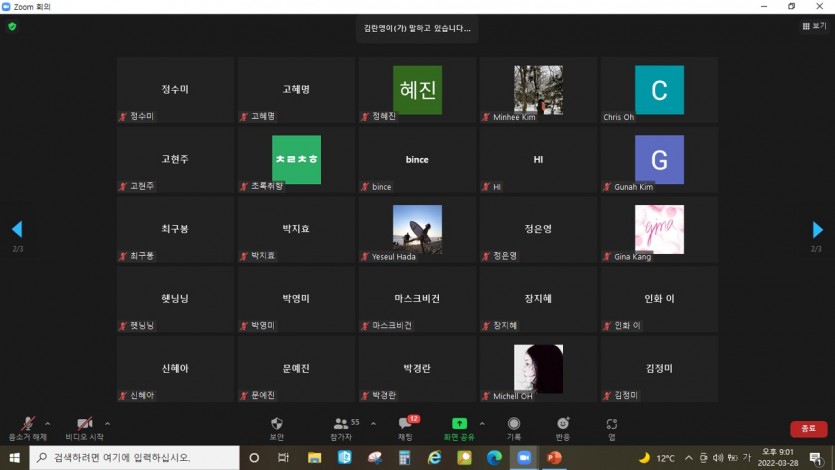Viewport: 835px width, 470px height.
Task: Click Gunah Kim purple G avatar
Action: (x=659, y=160)
